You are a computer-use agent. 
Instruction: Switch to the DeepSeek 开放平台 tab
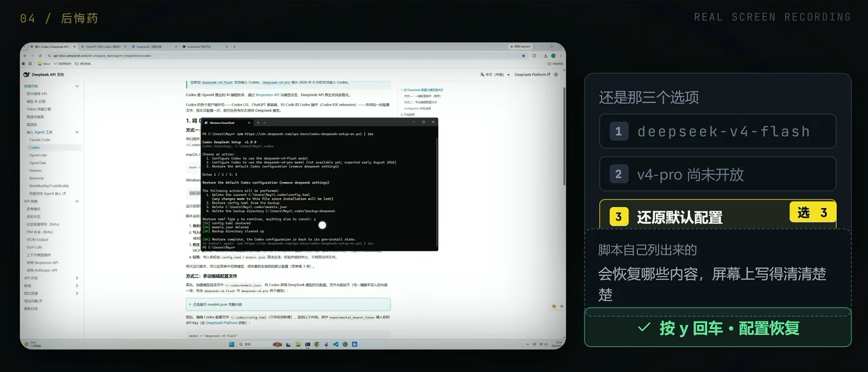point(205,47)
